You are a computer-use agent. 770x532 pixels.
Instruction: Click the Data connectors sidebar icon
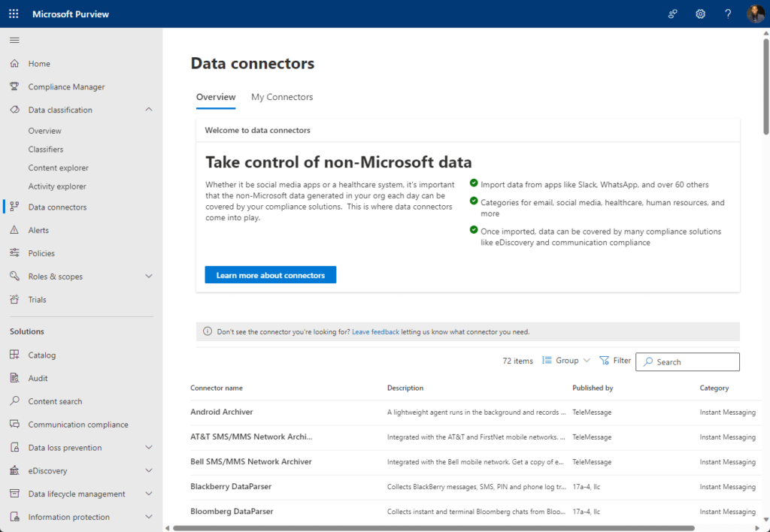point(15,207)
